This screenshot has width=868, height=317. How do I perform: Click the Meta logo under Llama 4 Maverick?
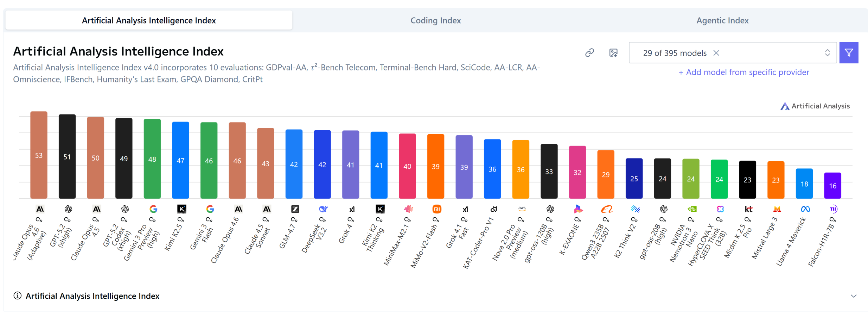click(805, 209)
